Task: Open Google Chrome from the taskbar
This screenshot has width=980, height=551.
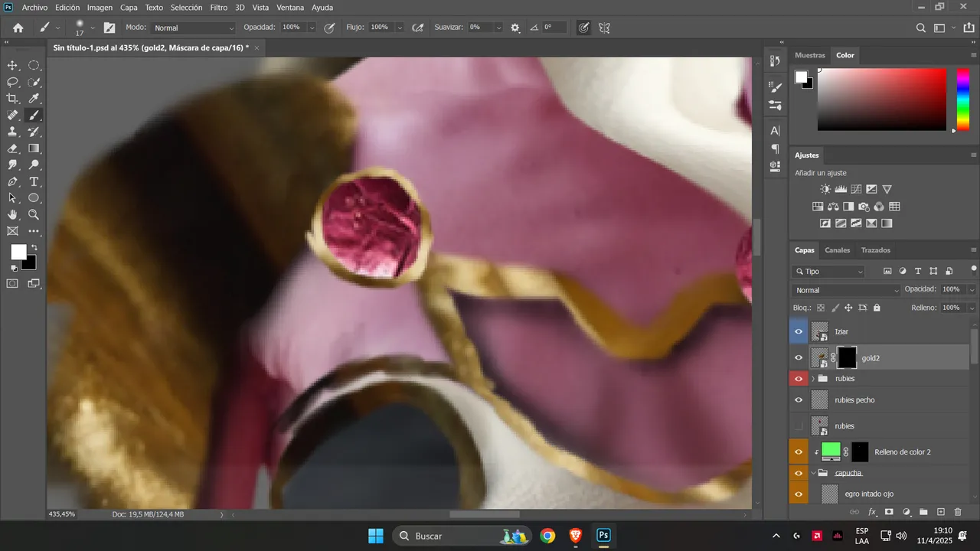Action: tap(547, 536)
